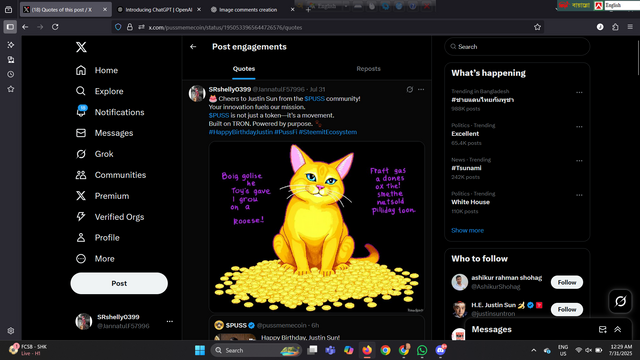Click the tracking protection shield icon
Image resolution: width=640 pixels, height=360 pixels.
pyautogui.click(x=118, y=27)
